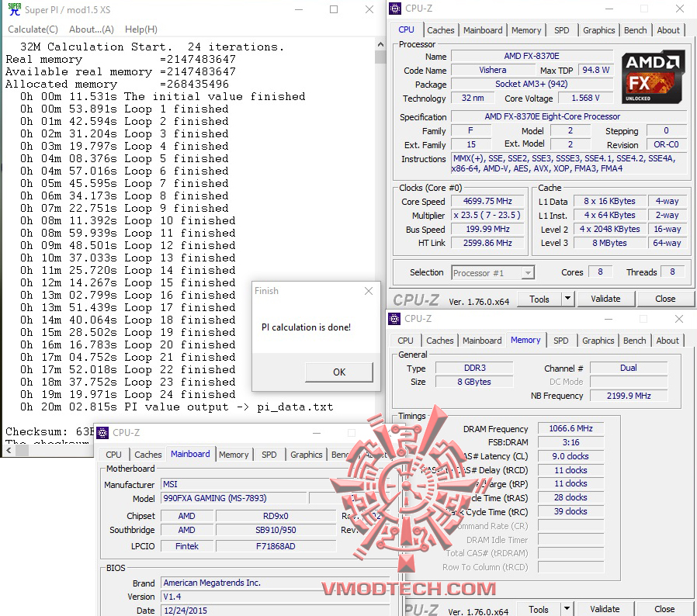
Task: Click the LPCIO model F71868AD
Action: coord(276,546)
